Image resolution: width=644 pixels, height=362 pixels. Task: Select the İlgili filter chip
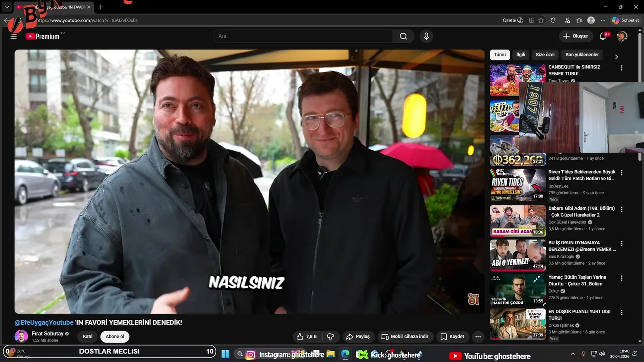521,55
